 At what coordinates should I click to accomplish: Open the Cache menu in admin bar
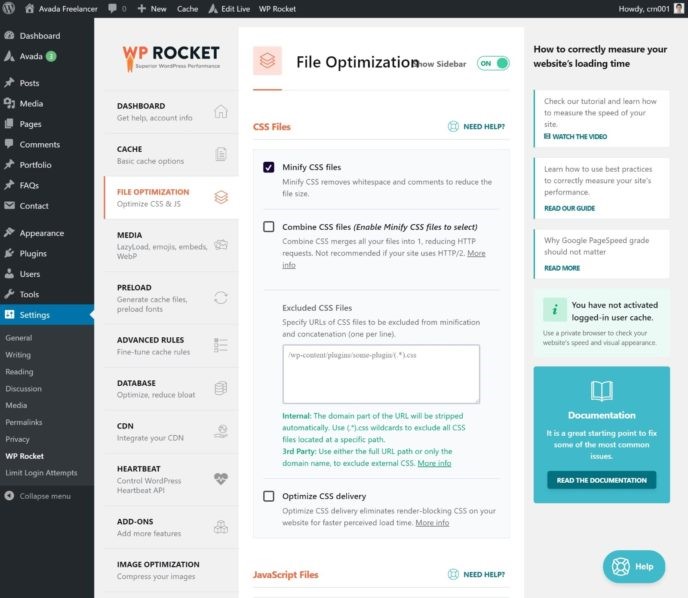187,8
